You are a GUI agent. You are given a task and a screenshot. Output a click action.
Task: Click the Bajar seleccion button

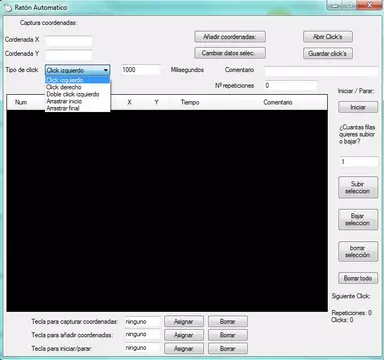[358, 219]
